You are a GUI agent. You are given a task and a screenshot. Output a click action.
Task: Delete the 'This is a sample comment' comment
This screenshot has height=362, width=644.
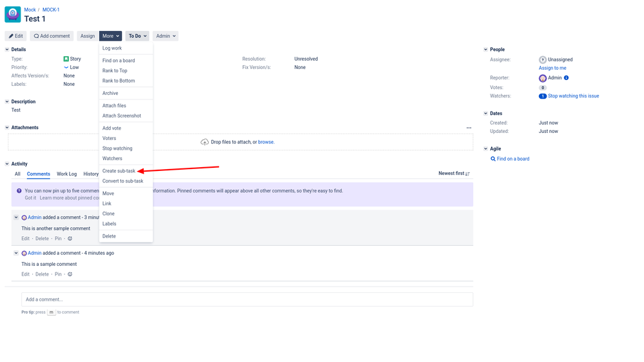point(42,274)
